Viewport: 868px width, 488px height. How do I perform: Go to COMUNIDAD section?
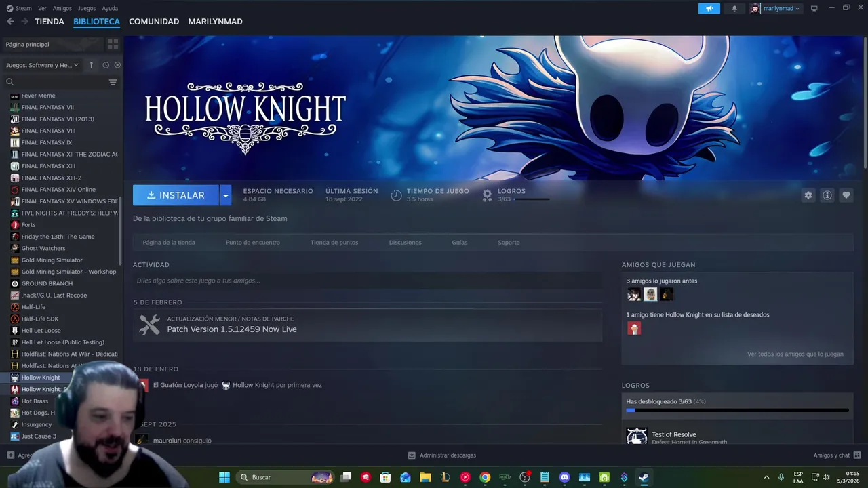[154, 22]
